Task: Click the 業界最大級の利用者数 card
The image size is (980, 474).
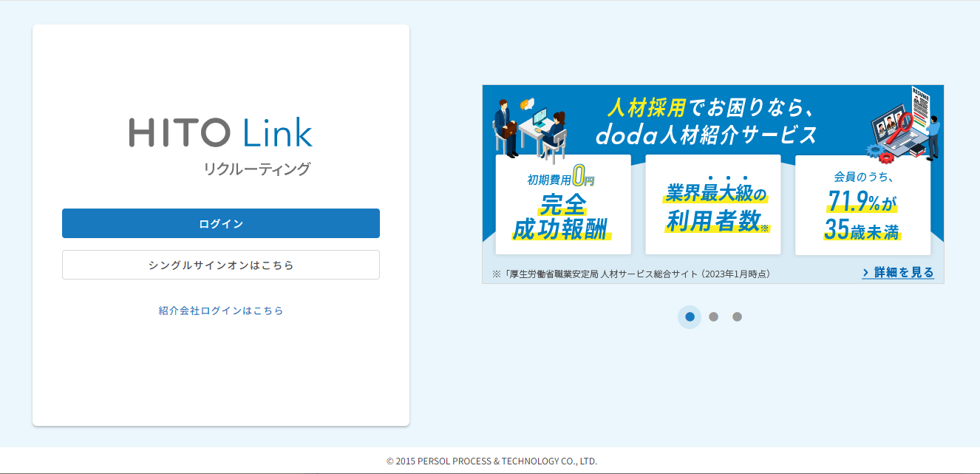Action: pos(712,205)
